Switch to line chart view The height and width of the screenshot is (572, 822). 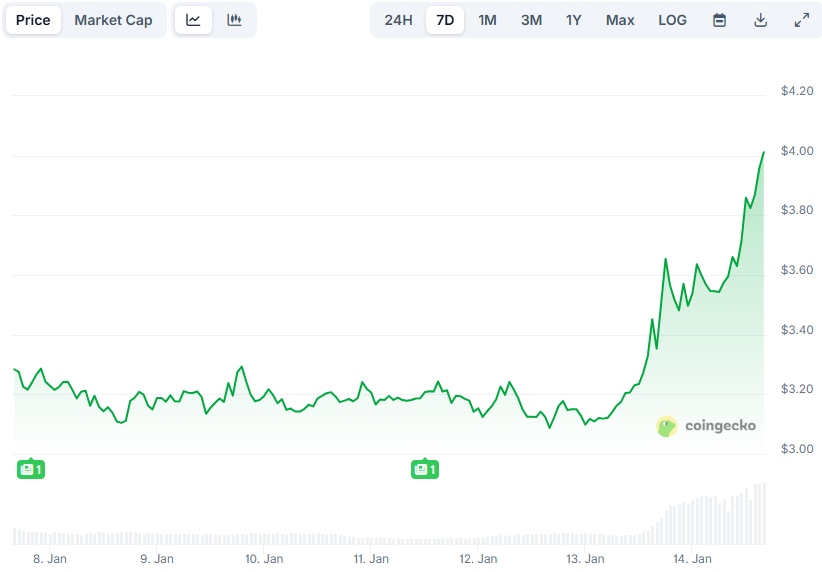click(x=193, y=20)
